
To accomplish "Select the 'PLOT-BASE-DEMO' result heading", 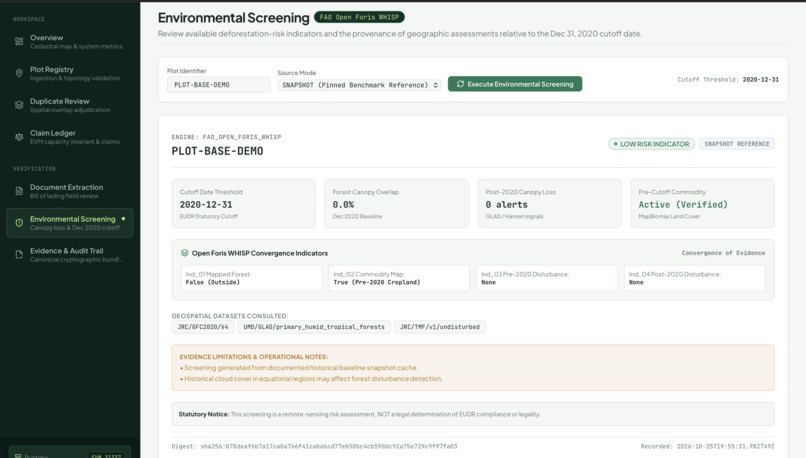I will 217,151.
